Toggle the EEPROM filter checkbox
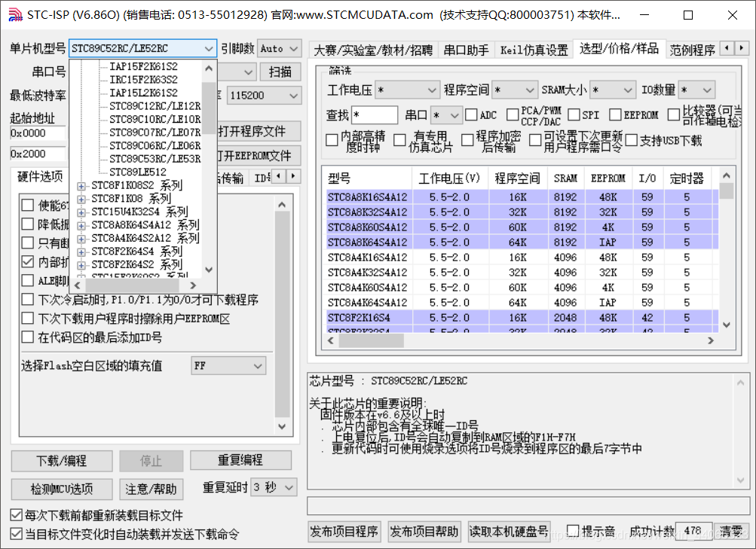This screenshot has height=549, width=756. (x=615, y=115)
